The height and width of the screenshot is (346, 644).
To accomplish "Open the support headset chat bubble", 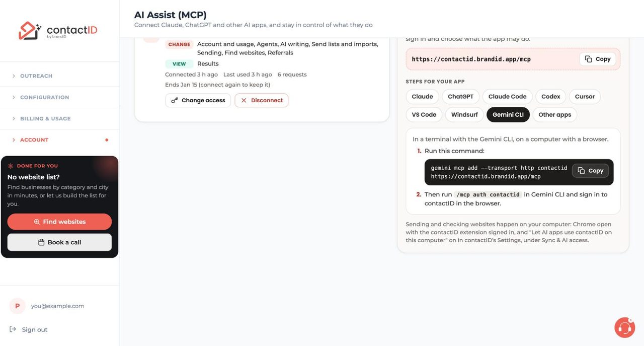I will click(624, 327).
